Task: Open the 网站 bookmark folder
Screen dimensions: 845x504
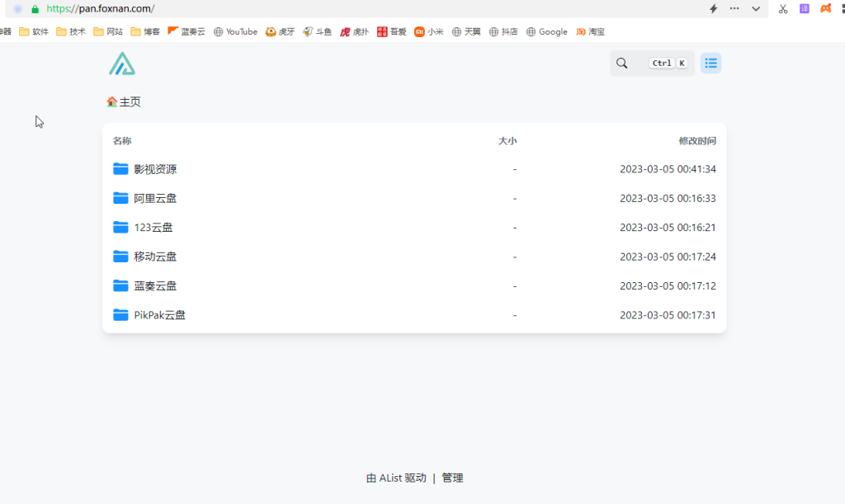Action: pos(108,32)
